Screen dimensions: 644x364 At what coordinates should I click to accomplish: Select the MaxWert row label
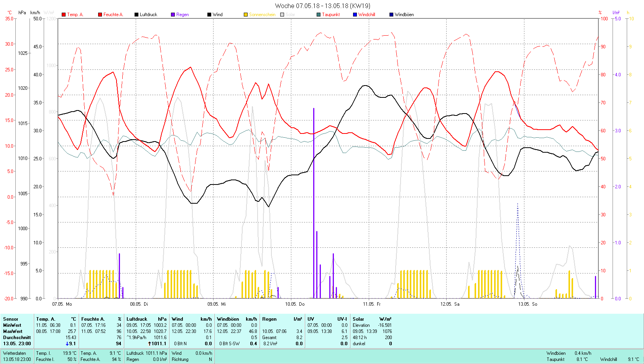13,331
